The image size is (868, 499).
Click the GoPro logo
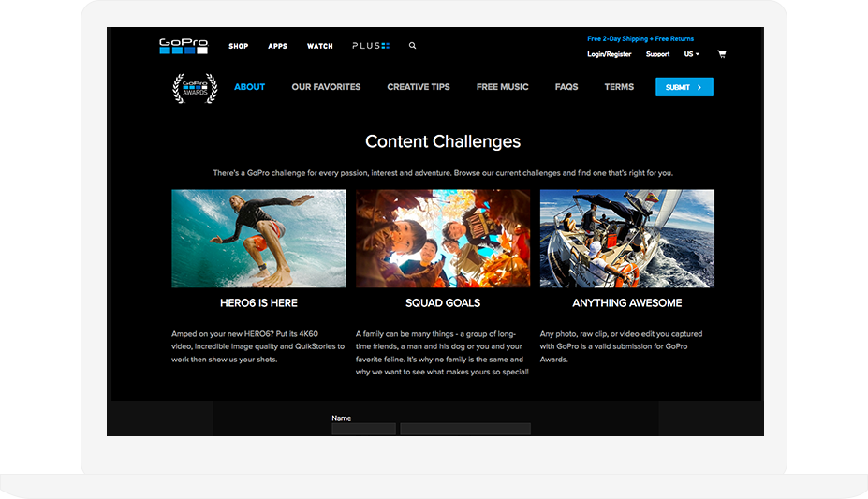pos(184,46)
